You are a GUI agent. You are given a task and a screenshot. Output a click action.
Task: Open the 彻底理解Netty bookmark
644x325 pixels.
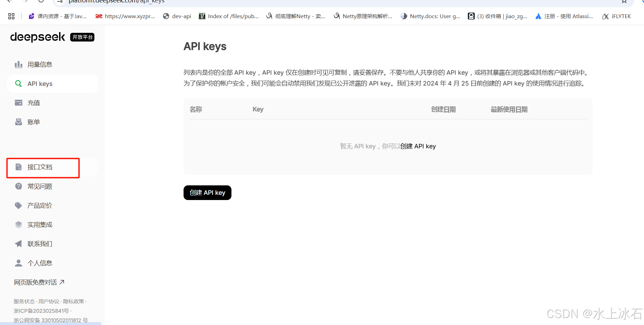[x=296, y=16]
